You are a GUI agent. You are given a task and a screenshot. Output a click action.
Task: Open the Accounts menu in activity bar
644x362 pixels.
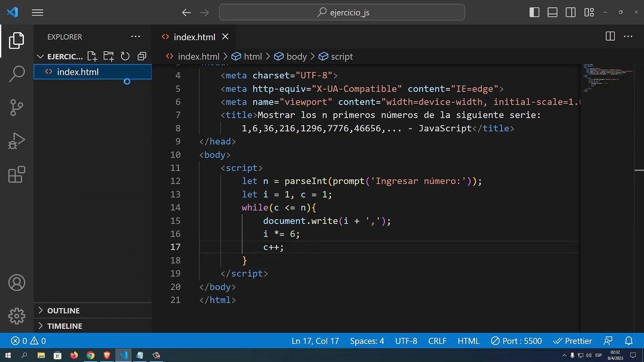pyautogui.click(x=17, y=283)
